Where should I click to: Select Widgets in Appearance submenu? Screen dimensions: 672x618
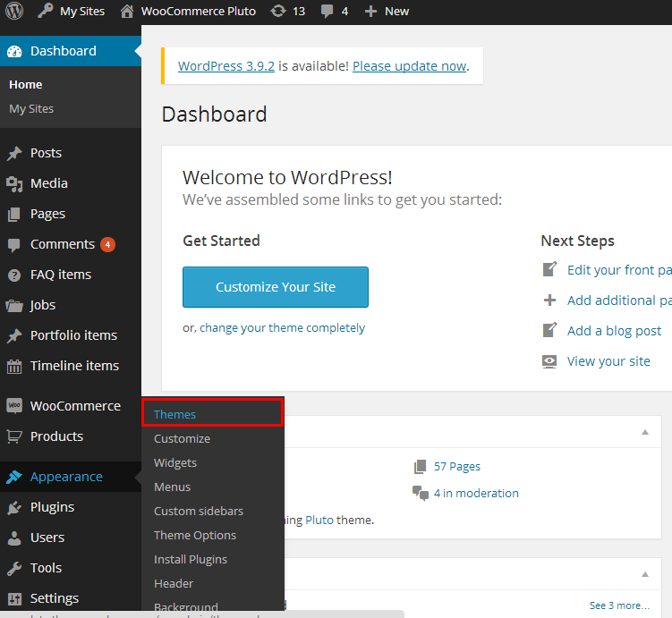(175, 463)
